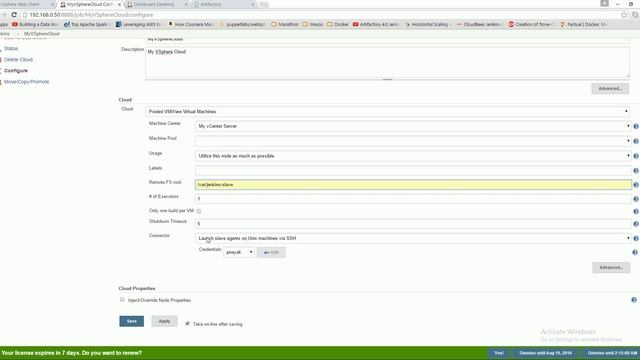The image size is (640, 360).
Task: Open the How Coursera bookmark
Action: point(191,24)
